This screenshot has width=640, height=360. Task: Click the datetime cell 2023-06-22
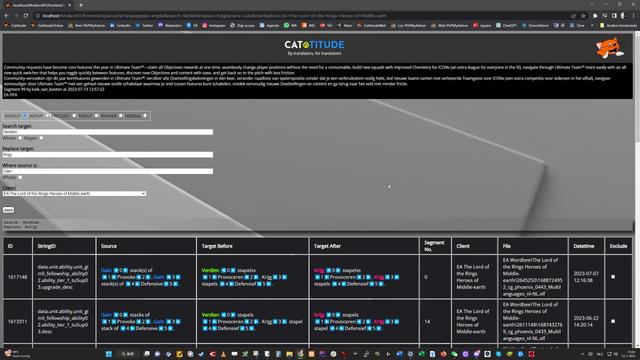(x=586, y=321)
